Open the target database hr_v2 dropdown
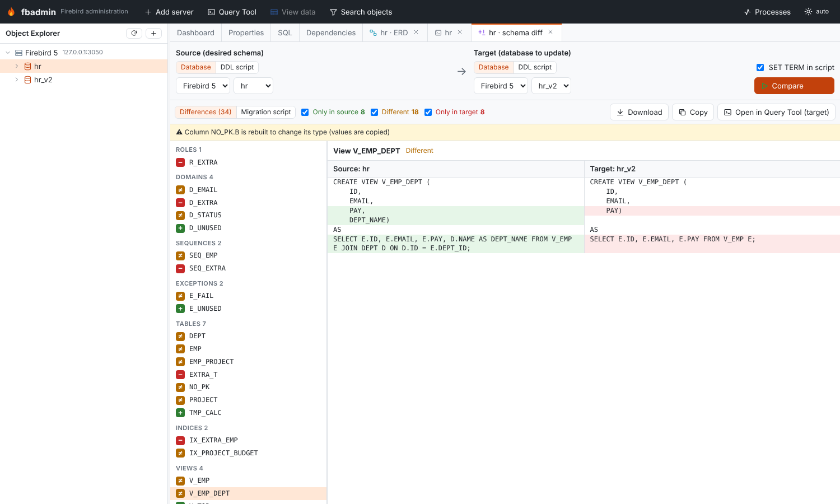Screen dimensions: 840x504 (551, 86)
